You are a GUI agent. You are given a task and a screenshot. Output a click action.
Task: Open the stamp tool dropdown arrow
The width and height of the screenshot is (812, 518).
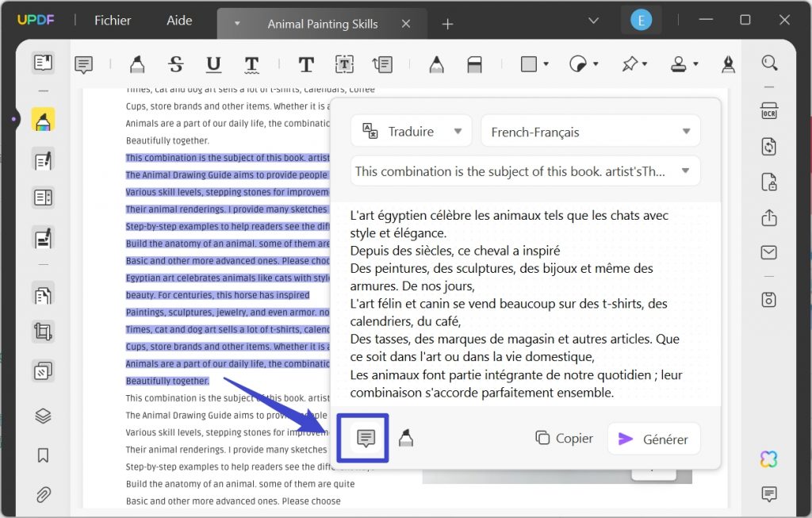click(x=695, y=64)
